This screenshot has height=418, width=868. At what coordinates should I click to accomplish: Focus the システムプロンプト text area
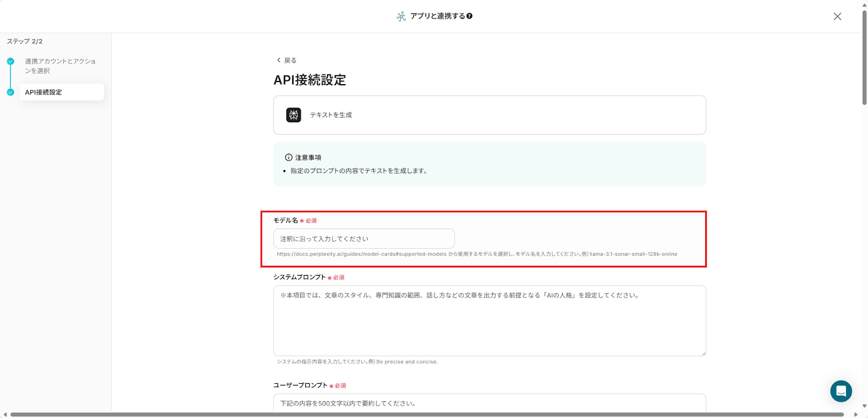[x=489, y=321]
